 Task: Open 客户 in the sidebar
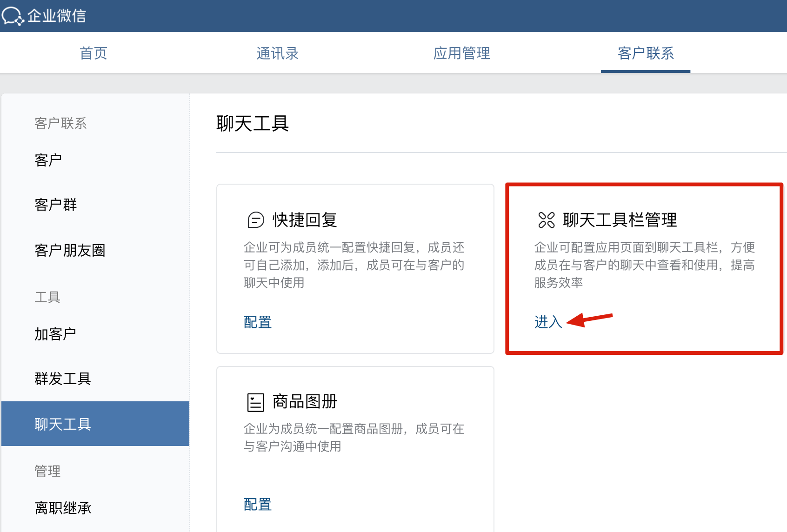48,160
